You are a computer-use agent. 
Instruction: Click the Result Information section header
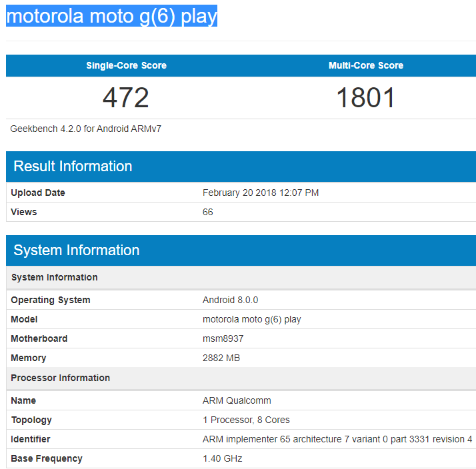(241, 167)
